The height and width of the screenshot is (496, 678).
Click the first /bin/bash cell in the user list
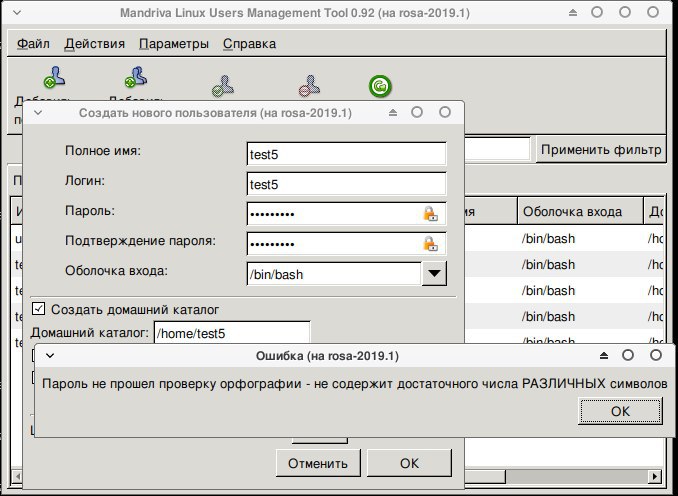548,238
